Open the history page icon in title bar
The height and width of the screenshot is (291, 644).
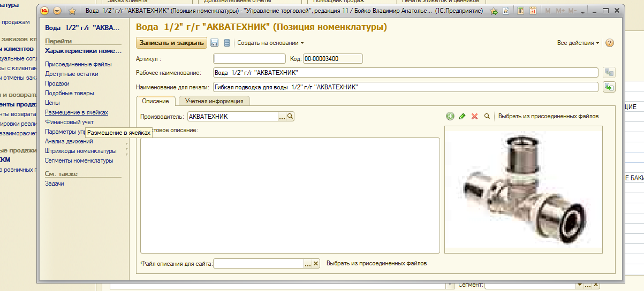click(506, 11)
